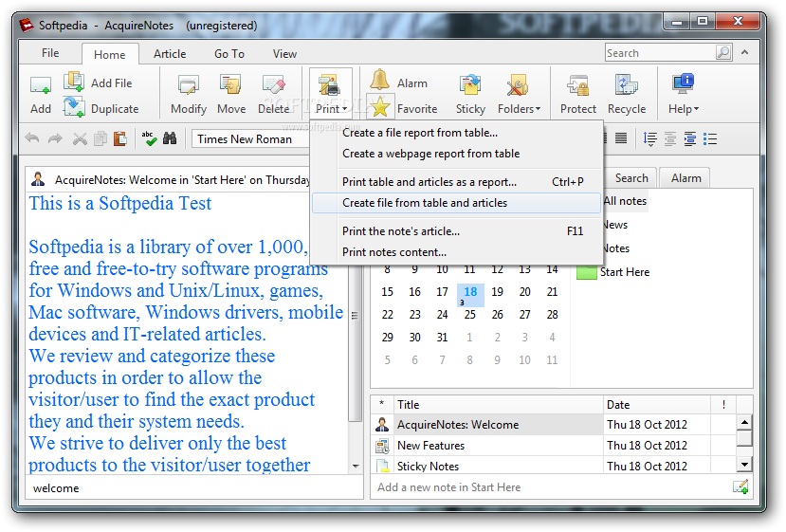Switch to the side panel Alarm tab
This screenshot has height=532, width=786.
685,178
